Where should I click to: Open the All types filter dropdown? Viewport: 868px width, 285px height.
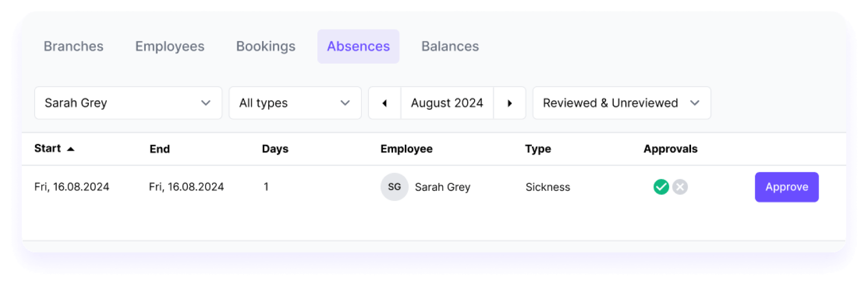295,103
